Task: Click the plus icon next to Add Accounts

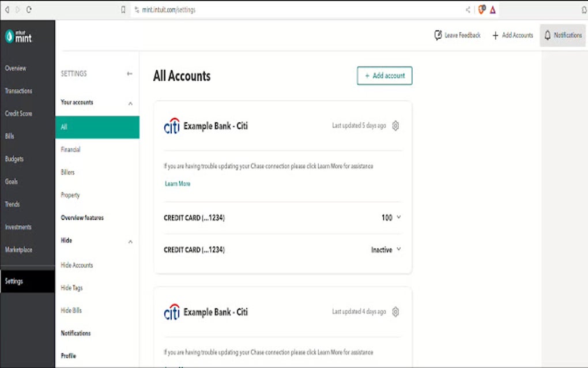Action: point(494,35)
